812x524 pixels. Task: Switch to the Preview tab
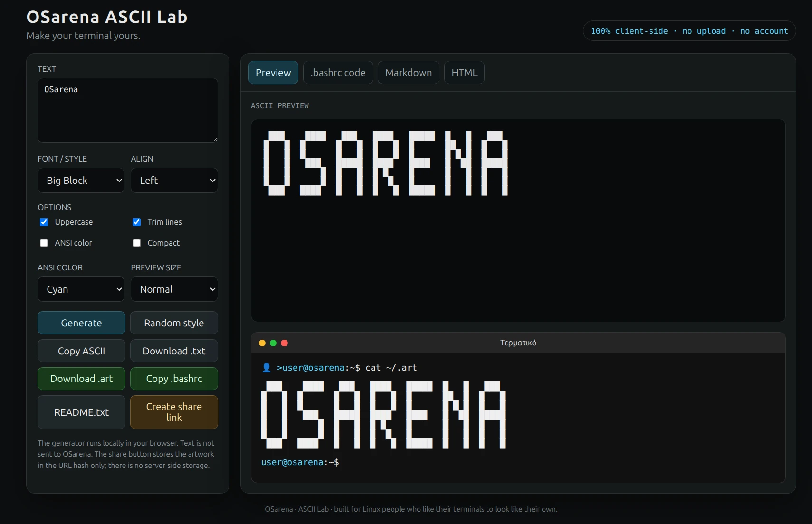[273, 73]
